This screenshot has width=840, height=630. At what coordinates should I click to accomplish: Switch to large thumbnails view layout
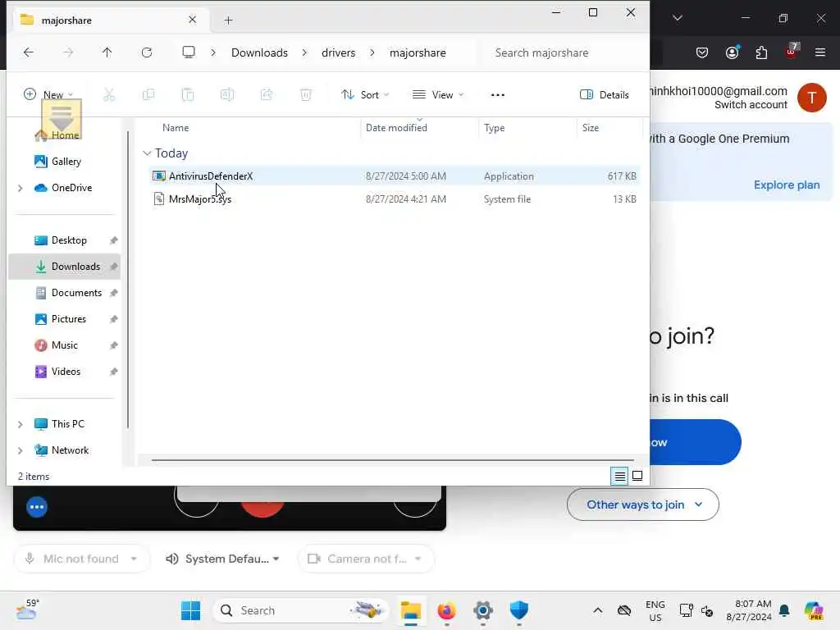(x=637, y=476)
